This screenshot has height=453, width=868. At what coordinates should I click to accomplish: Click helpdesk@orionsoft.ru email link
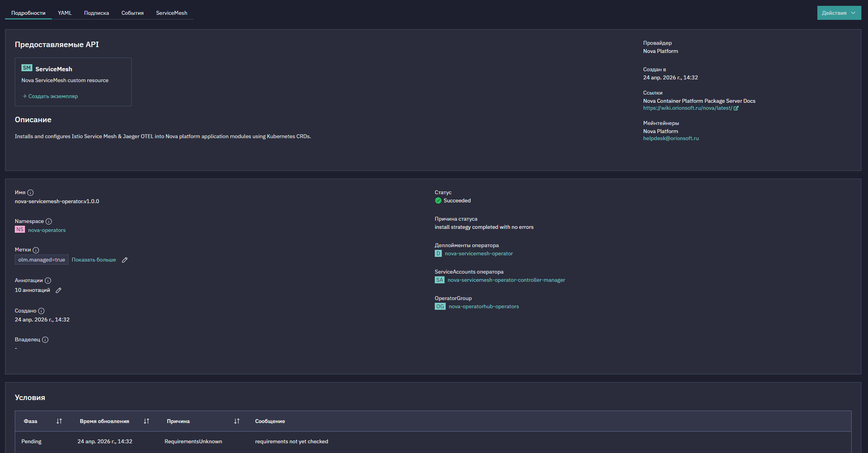(671, 138)
